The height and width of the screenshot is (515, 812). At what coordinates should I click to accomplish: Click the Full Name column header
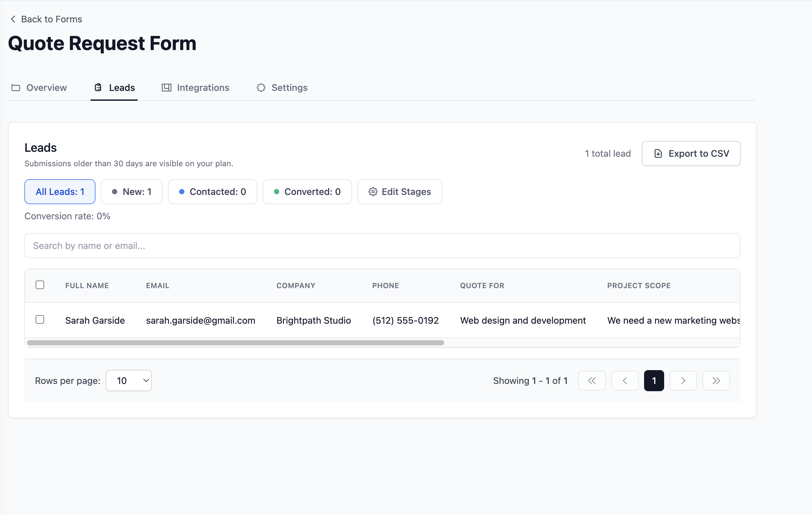point(87,286)
